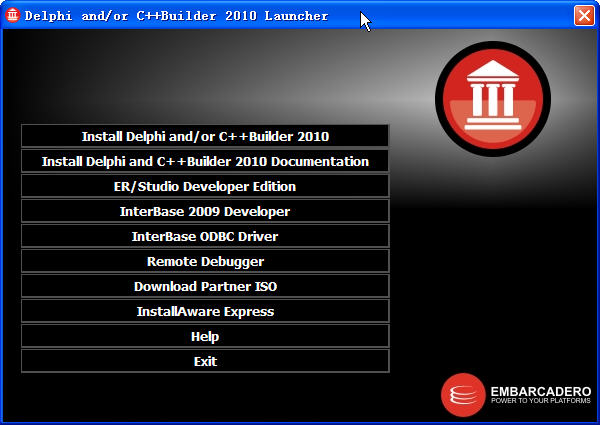Click the Embarcadero database logo icon
Image resolution: width=600 pixels, height=425 pixels.
pos(463,395)
